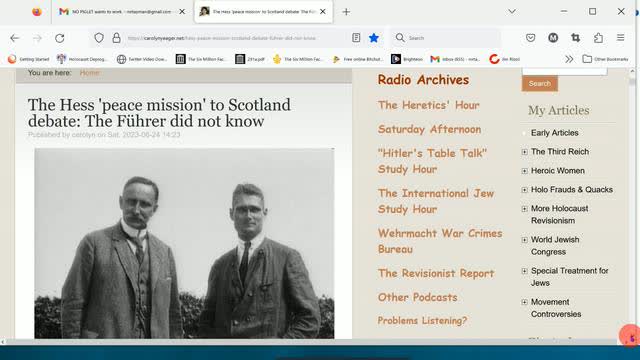This screenshot has height=360, width=640.
Task: Open 231a.pdf bookmark
Action: click(x=250, y=59)
